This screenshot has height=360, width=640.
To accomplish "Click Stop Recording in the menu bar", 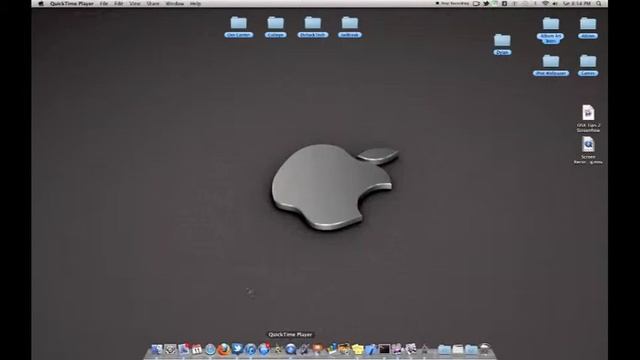I will point(453,3).
